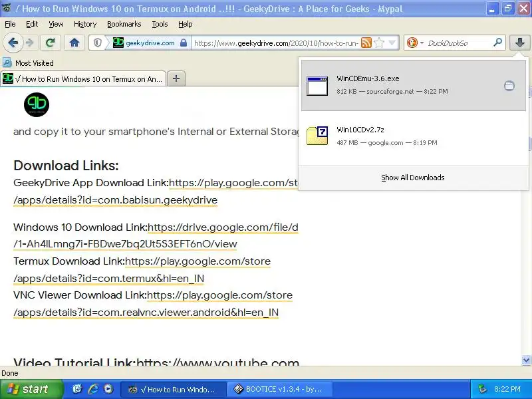Screen dimensions: 532x399
Task: Go back using the Back arrow button
Action: (13, 43)
